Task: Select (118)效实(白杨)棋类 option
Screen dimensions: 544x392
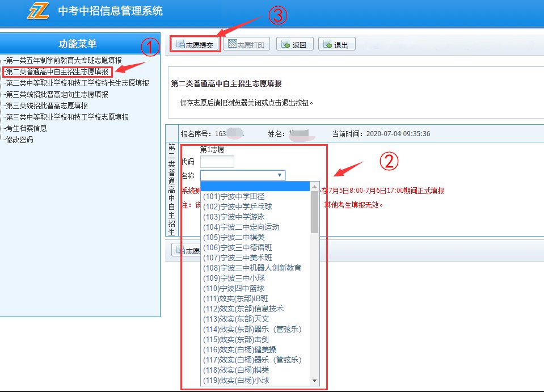Action: [x=255, y=370]
